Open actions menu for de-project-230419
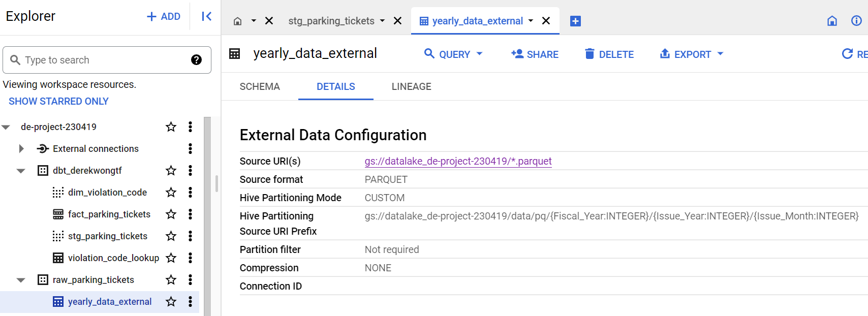This screenshot has height=316, width=868. [190, 127]
